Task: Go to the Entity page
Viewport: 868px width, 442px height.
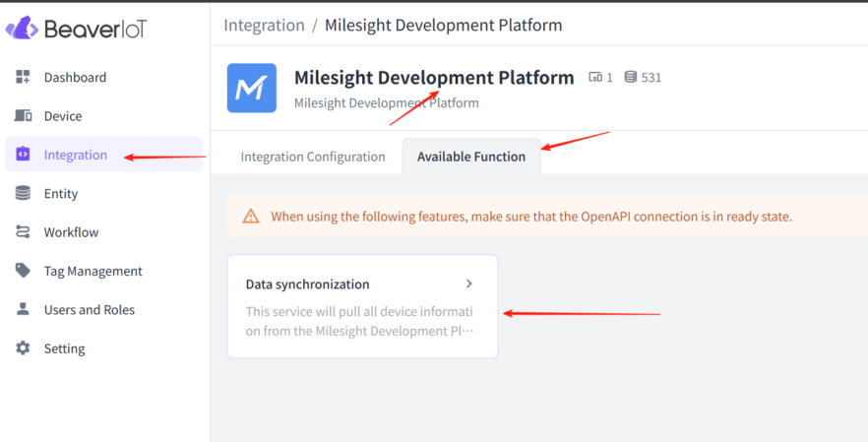Action: pyautogui.click(x=103, y=193)
